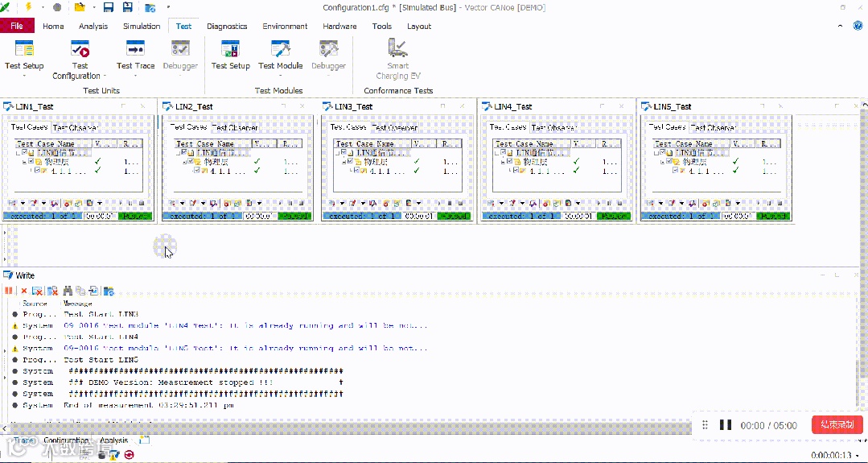This screenshot has width=868, height=463.
Task: Click the Stop measurement grey octagon icon
Action: coord(57,8)
